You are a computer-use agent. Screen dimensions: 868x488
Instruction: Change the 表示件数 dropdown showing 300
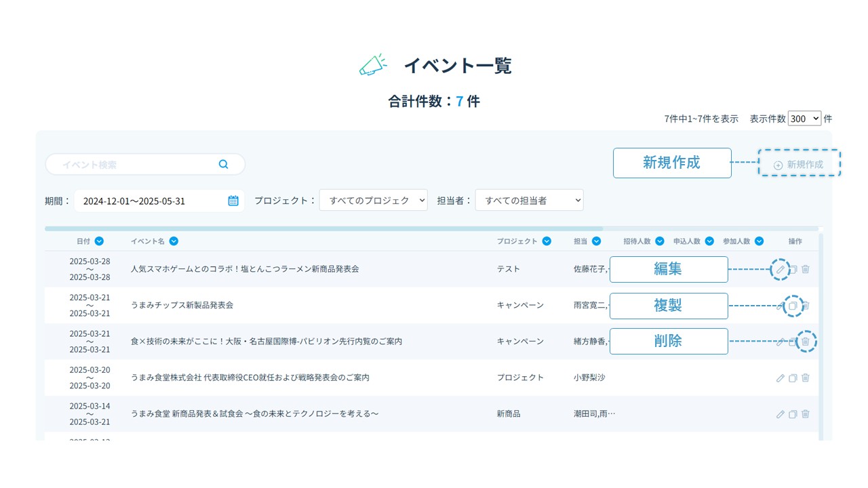(804, 119)
